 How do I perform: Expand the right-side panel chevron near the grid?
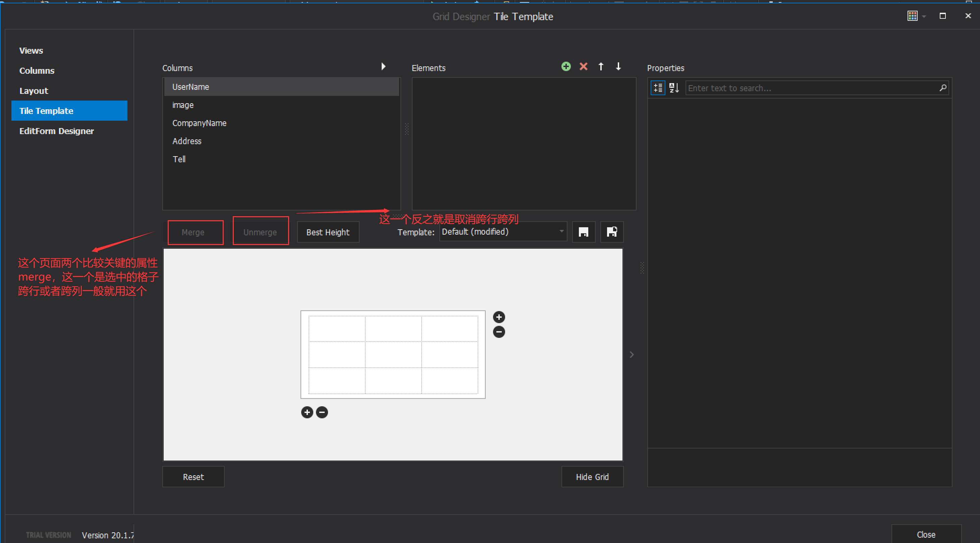click(x=632, y=354)
